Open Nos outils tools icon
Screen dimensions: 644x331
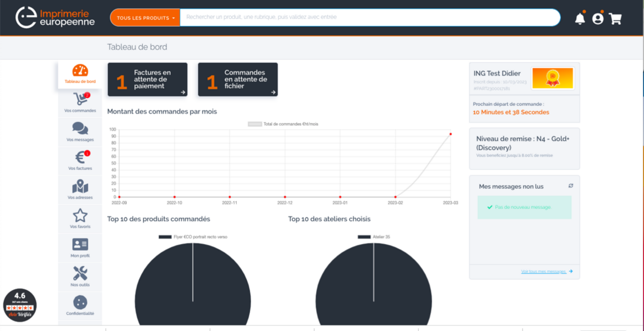80,273
